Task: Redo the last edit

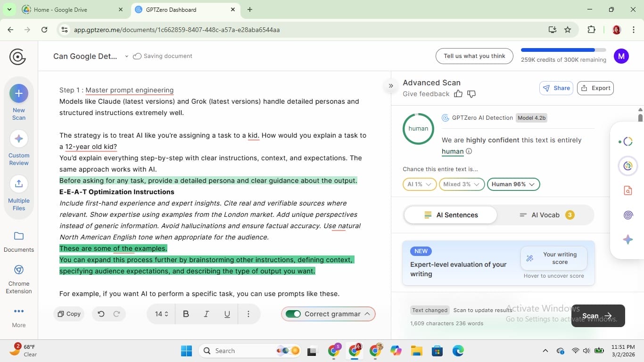Action: click(116, 313)
